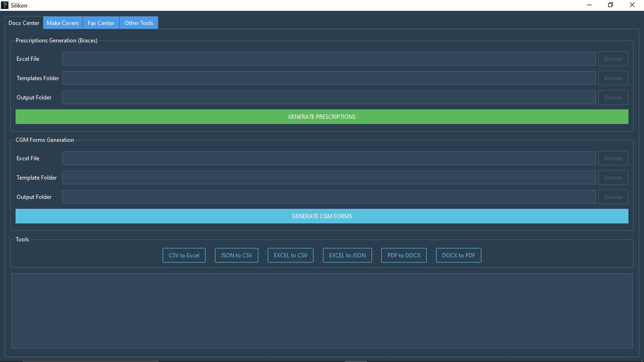
Task: Select the Docx Center tab
Action: pos(24,23)
